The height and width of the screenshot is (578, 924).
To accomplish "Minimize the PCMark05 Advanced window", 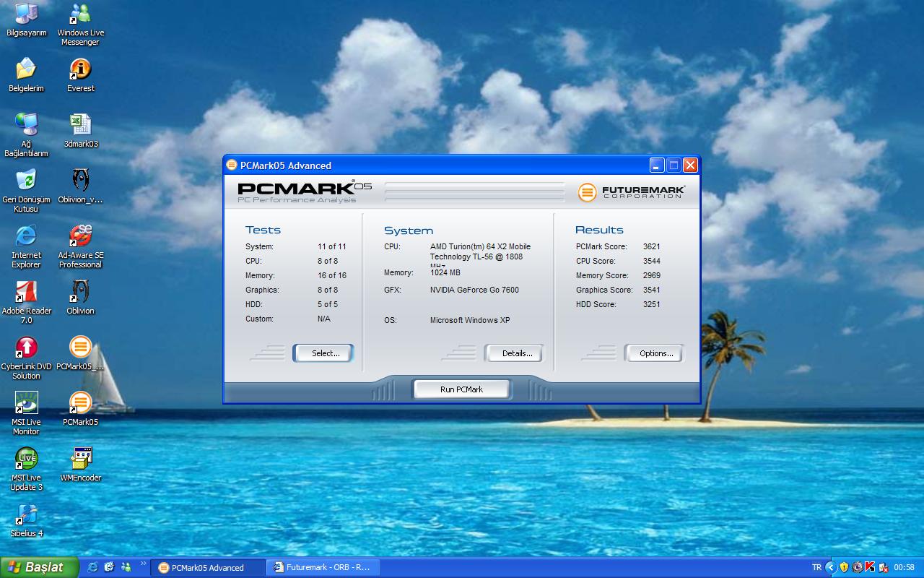I will point(657,165).
